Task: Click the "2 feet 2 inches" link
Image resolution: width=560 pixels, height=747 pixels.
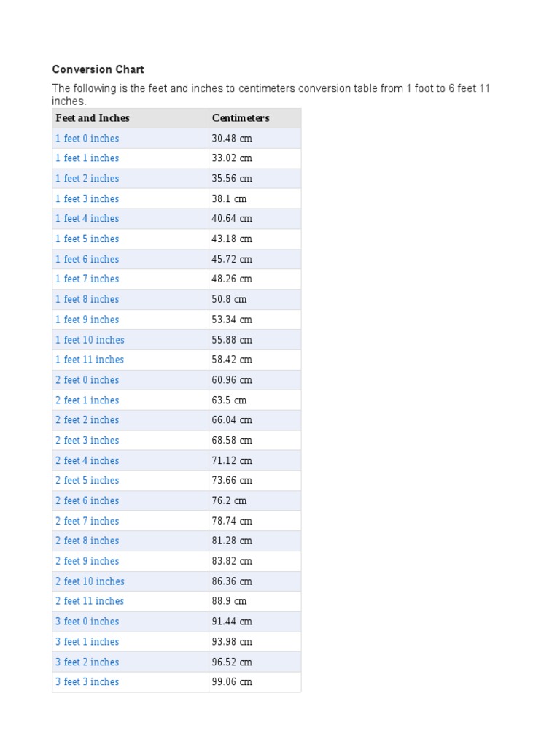Action: [x=87, y=420]
